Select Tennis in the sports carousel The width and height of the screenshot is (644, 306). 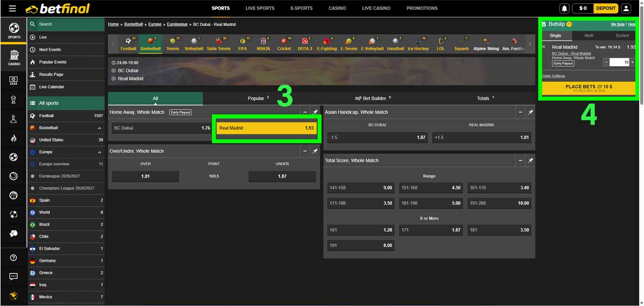click(x=173, y=44)
